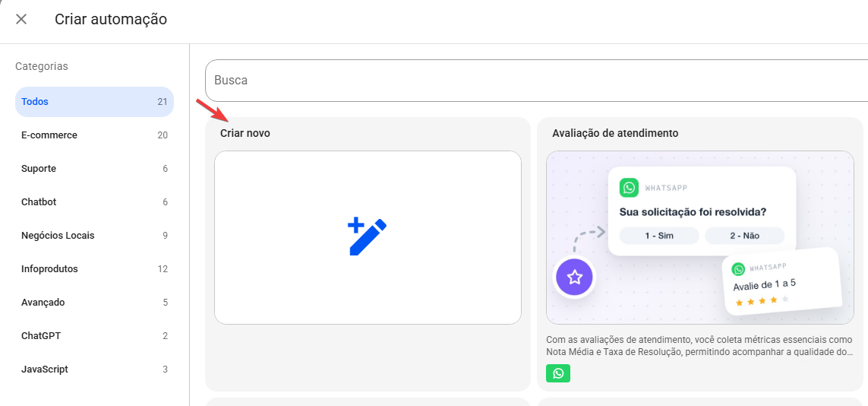Click the 2 - Não option
The width and height of the screenshot is (868, 406).
tap(744, 236)
